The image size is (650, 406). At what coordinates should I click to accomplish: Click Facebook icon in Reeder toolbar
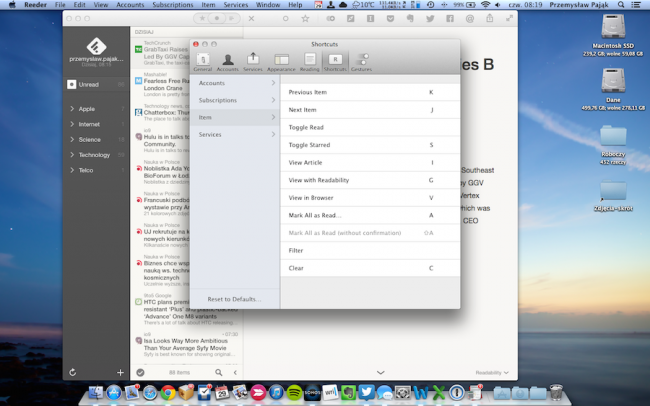450,18
